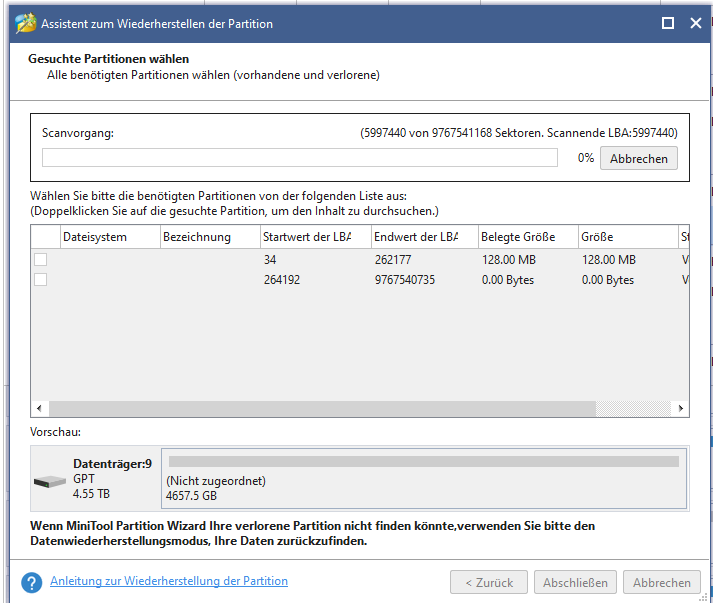Click the Datenträger:9 hard drive icon
The image size is (713, 603).
50,481
